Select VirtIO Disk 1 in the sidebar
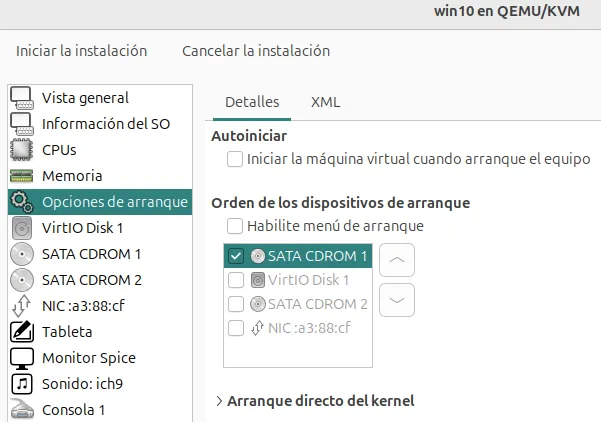 click(x=100, y=228)
